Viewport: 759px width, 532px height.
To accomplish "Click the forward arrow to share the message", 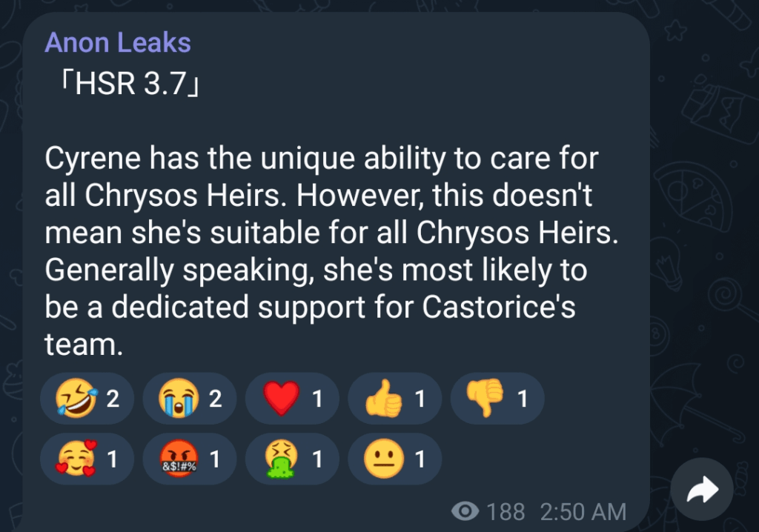I will point(700,488).
